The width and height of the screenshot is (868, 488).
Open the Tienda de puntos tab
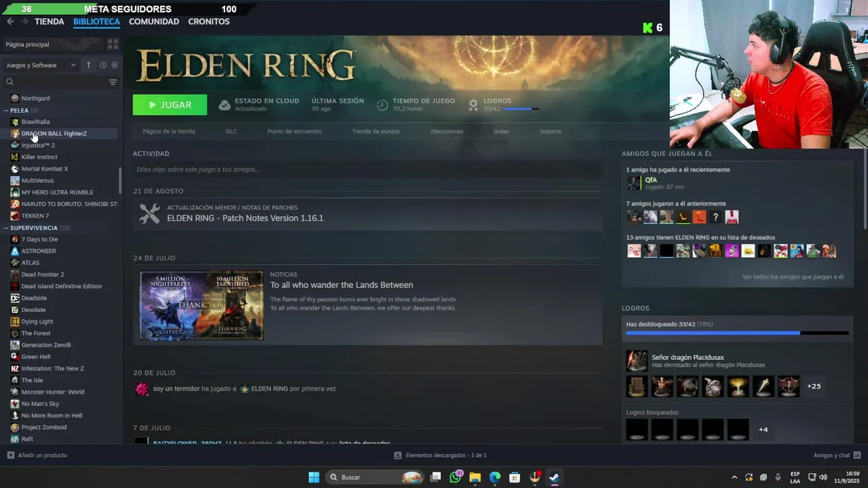click(376, 131)
